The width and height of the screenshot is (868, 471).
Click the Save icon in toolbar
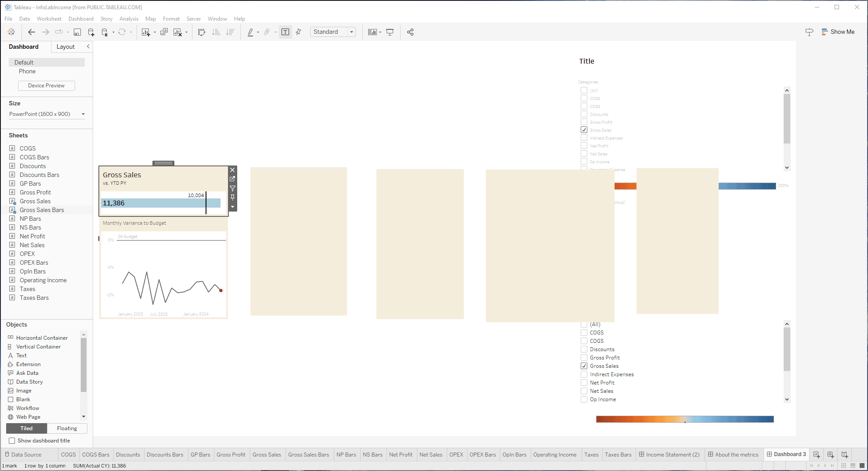click(77, 32)
